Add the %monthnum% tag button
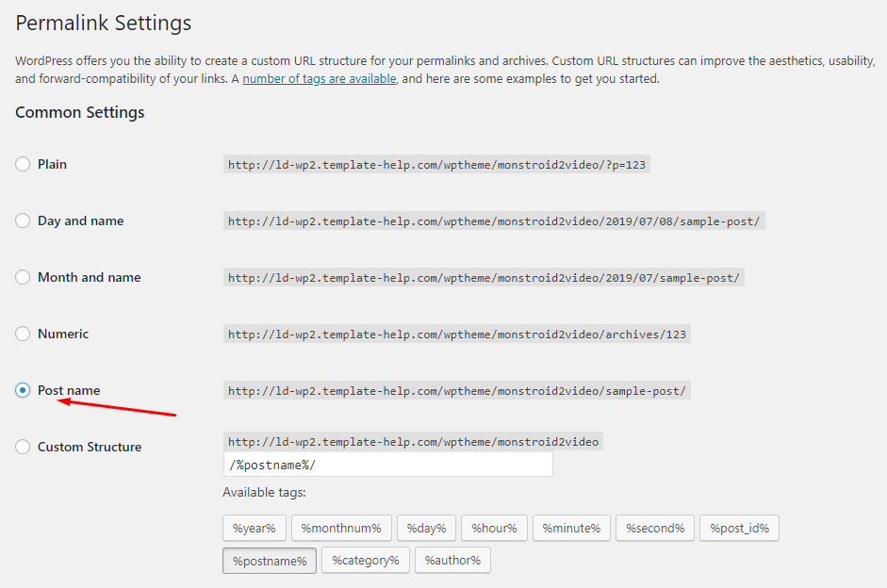This screenshot has width=887, height=588. point(340,528)
